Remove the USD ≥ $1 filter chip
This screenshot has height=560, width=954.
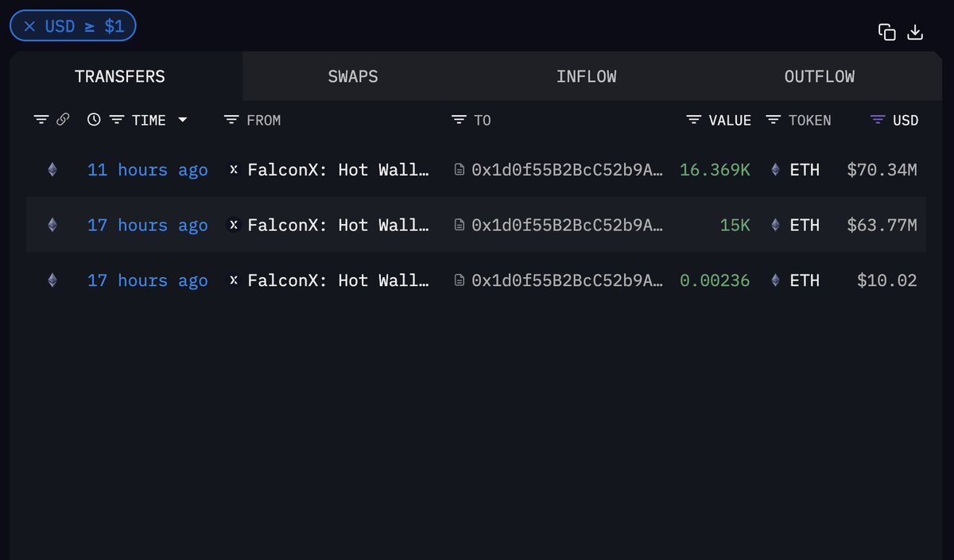pos(29,26)
